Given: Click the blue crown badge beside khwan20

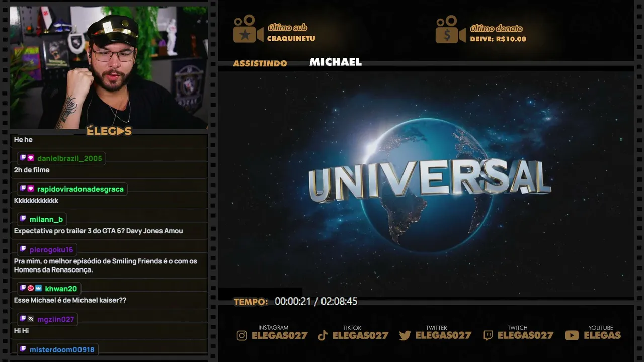Looking at the screenshot, I should 39,289.
